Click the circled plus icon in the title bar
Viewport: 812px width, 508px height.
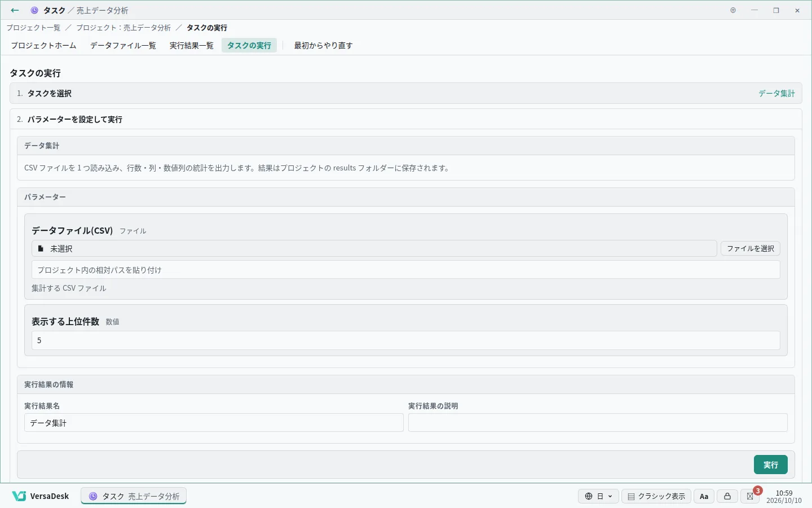(x=733, y=10)
